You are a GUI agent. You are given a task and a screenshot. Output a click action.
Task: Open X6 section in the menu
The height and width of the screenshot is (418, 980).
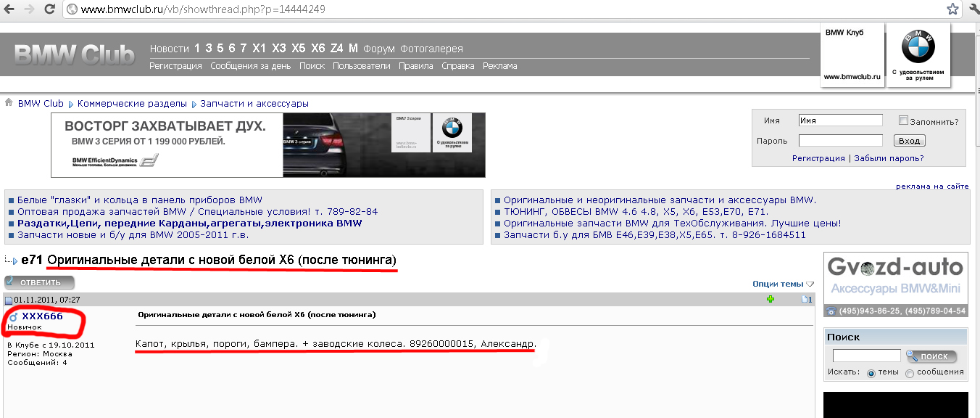click(318, 49)
